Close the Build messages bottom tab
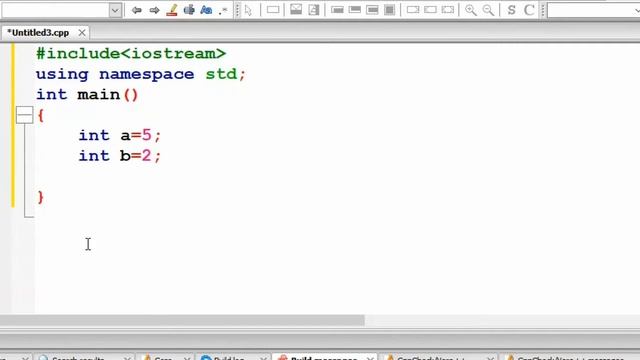 [370, 358]
